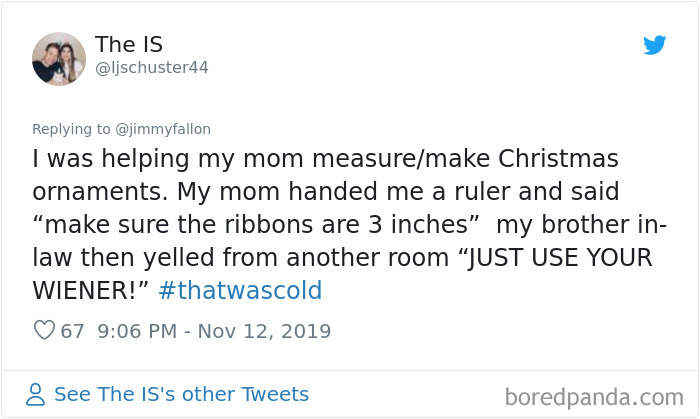Open The IS profile photo

[59, 58]
